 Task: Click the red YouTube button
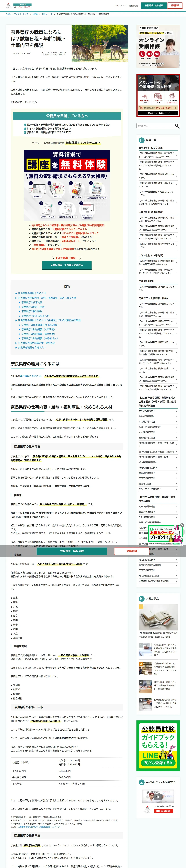(164, 811)
